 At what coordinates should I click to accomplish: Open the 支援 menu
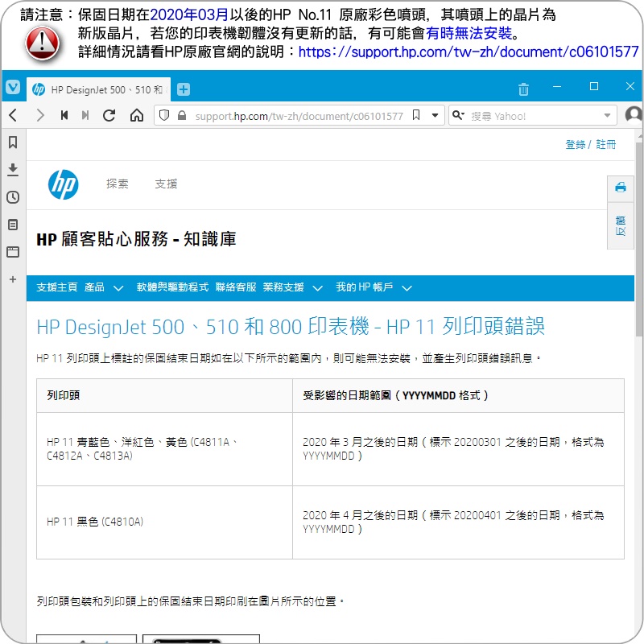[x=166, y=184]
